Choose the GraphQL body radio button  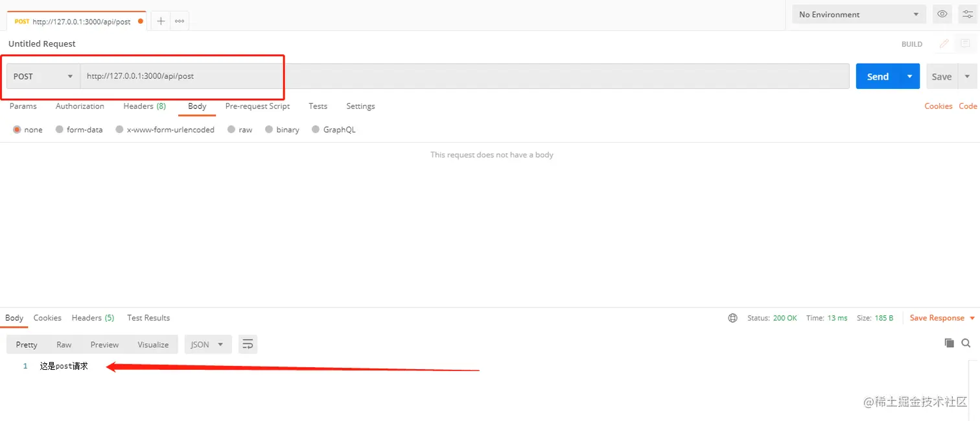pyautogui.click(x=316, y=130)
